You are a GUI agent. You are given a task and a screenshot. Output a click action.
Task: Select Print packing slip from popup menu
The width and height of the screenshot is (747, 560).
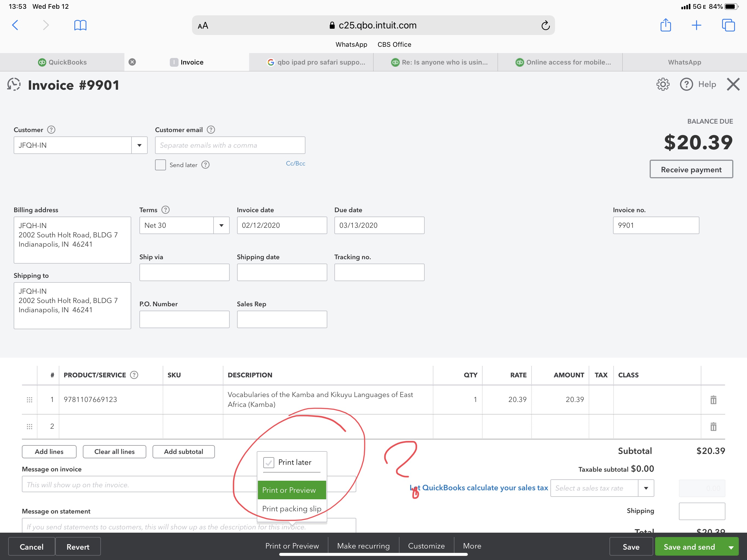tap(291, 509)
